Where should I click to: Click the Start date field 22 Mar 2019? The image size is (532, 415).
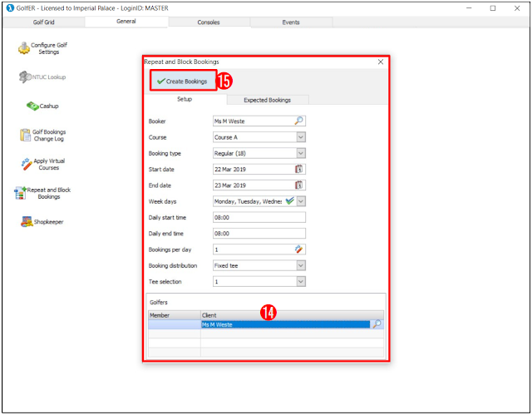click(259, 169)
